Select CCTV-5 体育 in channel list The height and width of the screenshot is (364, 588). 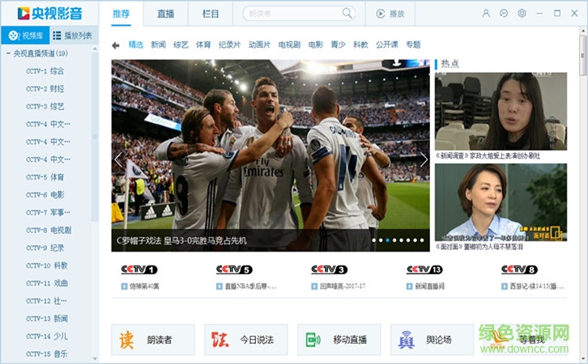(x=45, y=177)
